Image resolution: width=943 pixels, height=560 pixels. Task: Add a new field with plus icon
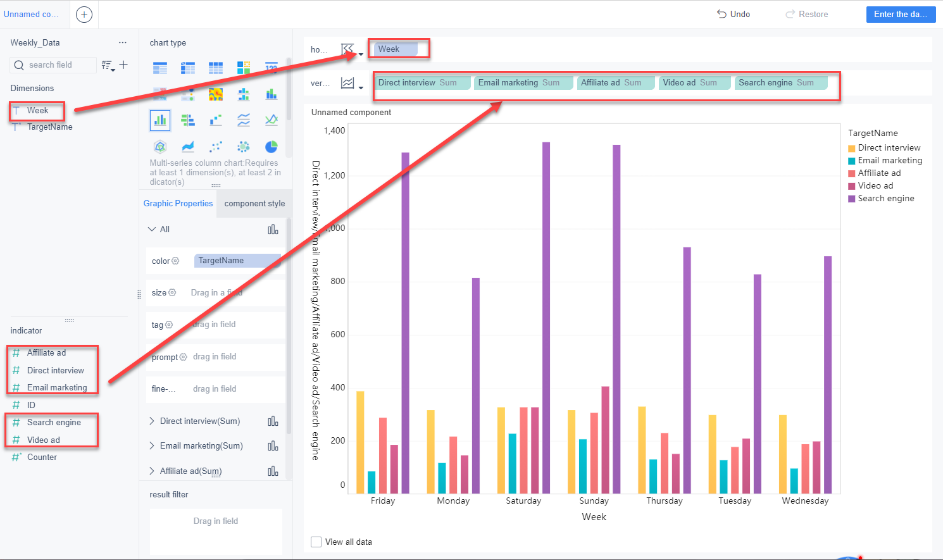[123, 65]
